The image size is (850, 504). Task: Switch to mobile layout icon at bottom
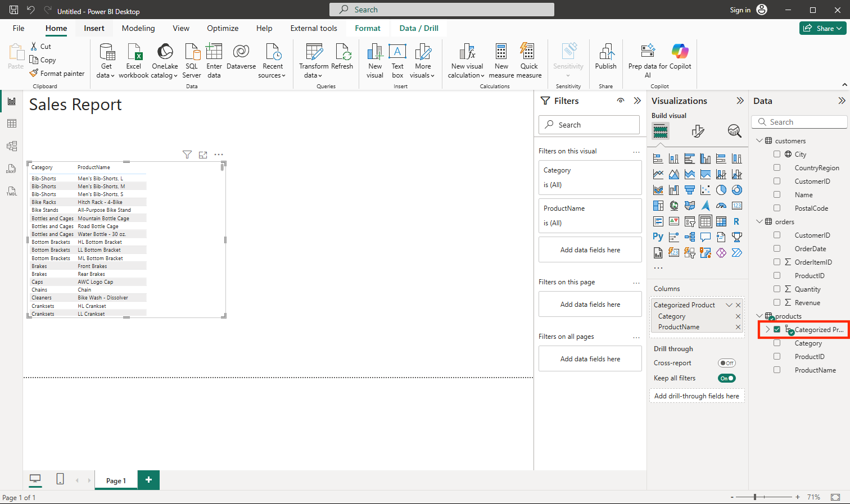pos(60,479)
